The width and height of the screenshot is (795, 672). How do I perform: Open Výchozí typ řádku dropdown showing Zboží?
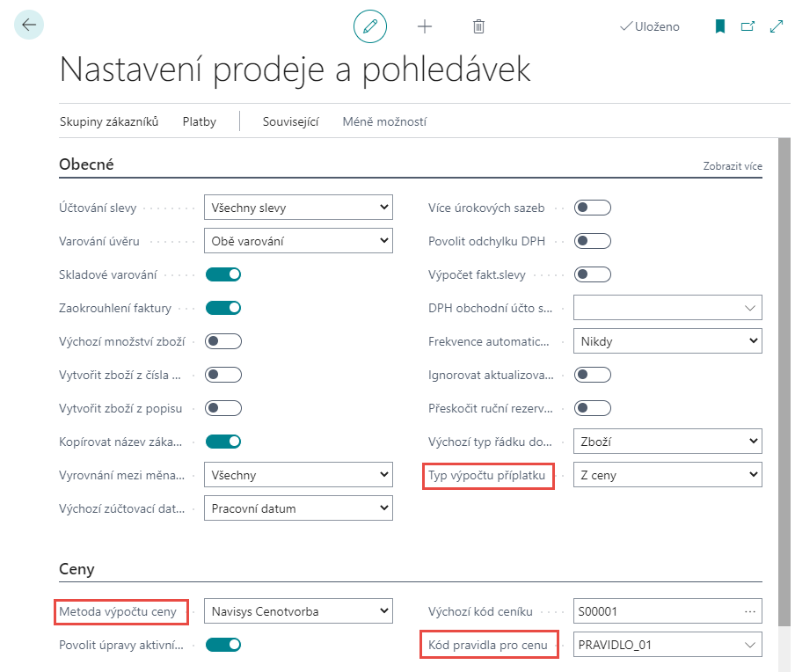tap(667, 442)
